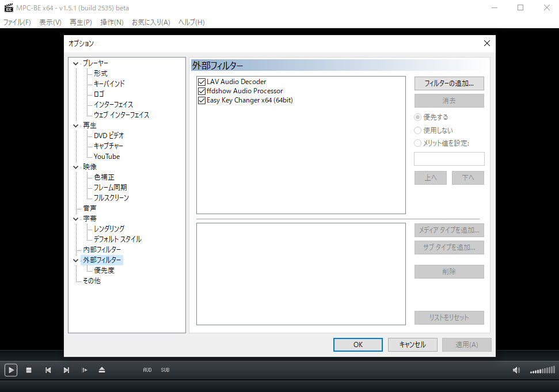Skip to next track button

pyautogui.click(x=66, y=370)
